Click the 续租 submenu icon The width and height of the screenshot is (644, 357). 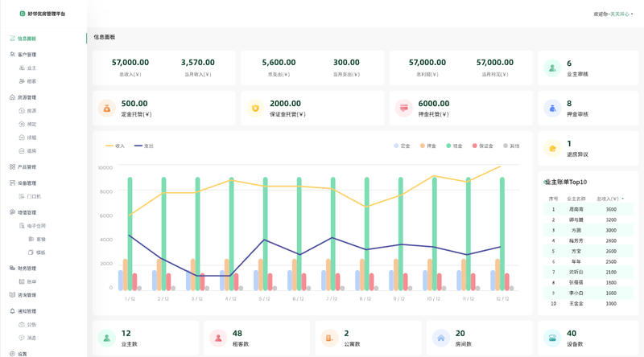tap(22, 137)
